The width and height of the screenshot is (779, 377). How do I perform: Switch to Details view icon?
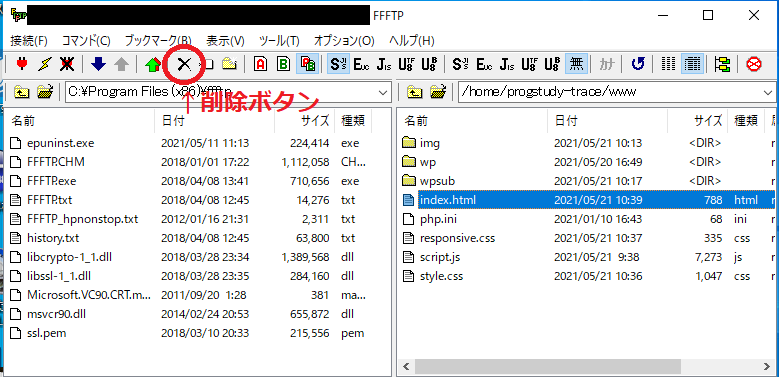[692, 64]
